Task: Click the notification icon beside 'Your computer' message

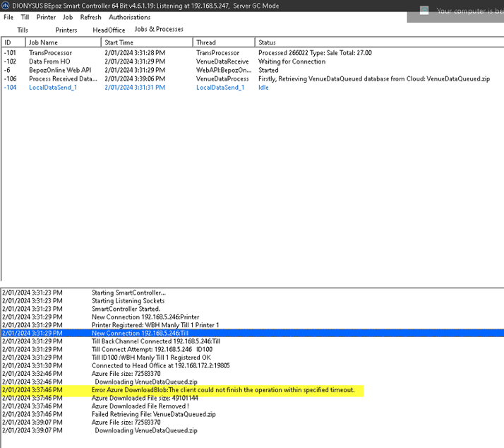Action: pyautogui.click(x=424, y=11)
